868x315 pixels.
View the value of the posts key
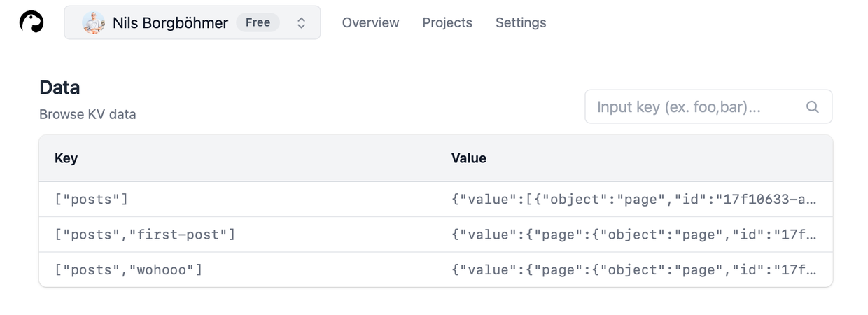(634, 199)
